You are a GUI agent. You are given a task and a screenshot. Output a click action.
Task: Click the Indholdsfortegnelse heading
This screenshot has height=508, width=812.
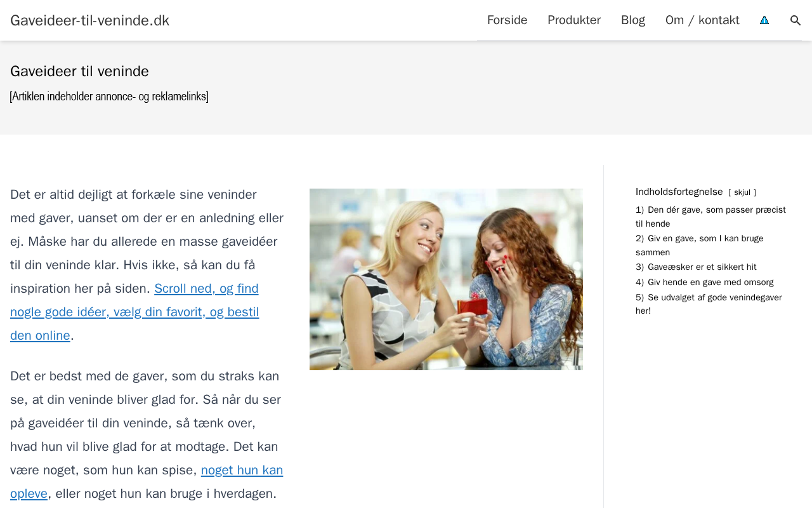point(679,192)
